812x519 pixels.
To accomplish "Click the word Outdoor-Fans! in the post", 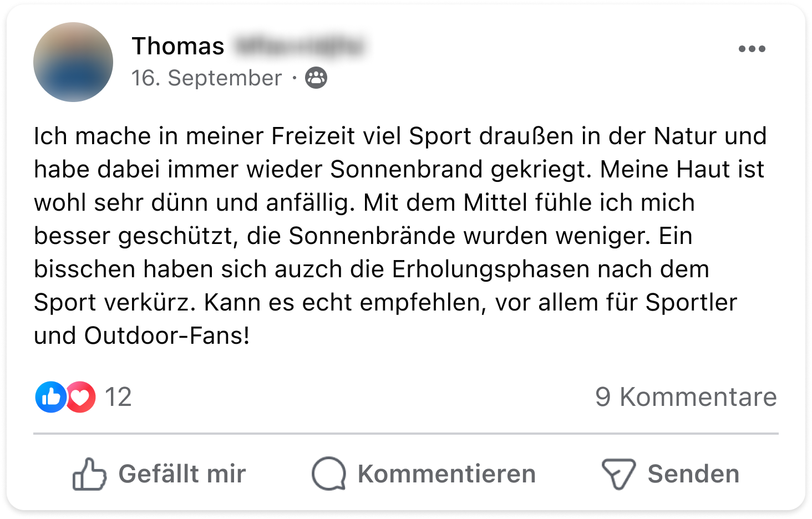I will pyautogui.click(x=167, y=336).
